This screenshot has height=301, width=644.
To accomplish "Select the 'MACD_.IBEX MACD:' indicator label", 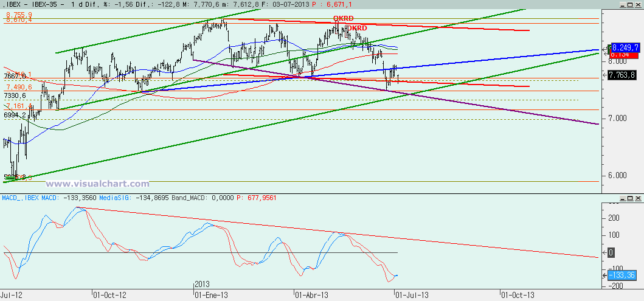I will click(x=32, y=198).
